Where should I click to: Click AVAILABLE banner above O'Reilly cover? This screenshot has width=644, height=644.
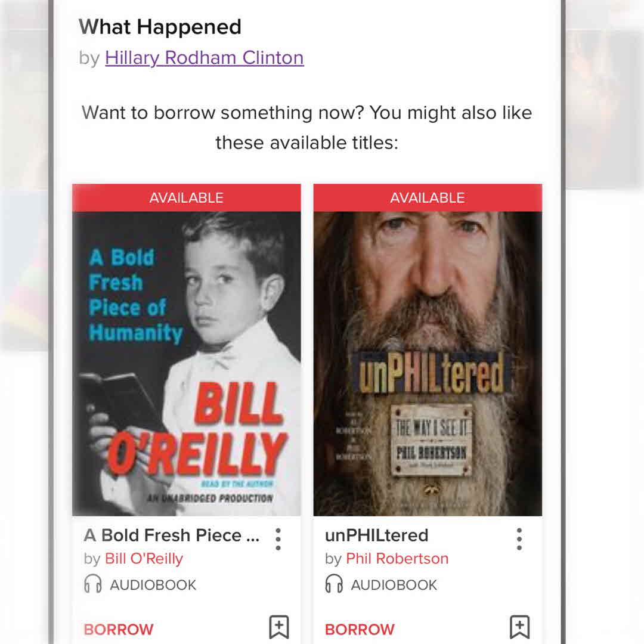pos(187,198)
